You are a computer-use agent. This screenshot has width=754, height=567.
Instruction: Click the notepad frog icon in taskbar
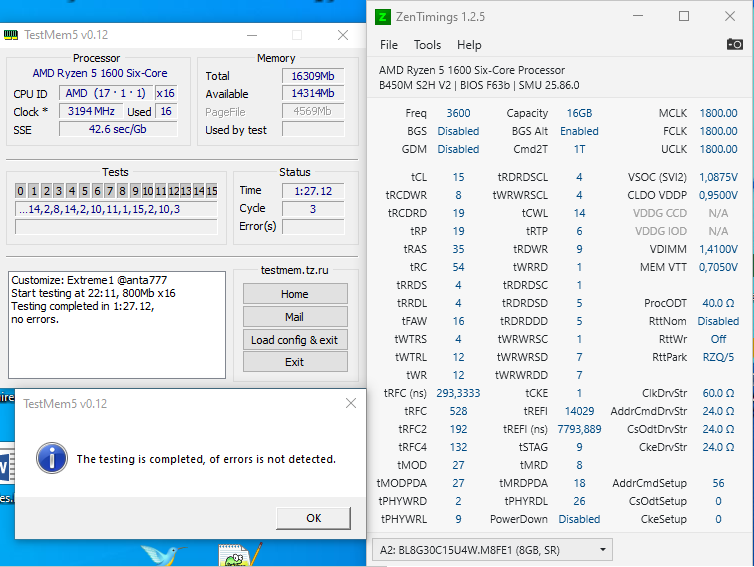[239, 555]
